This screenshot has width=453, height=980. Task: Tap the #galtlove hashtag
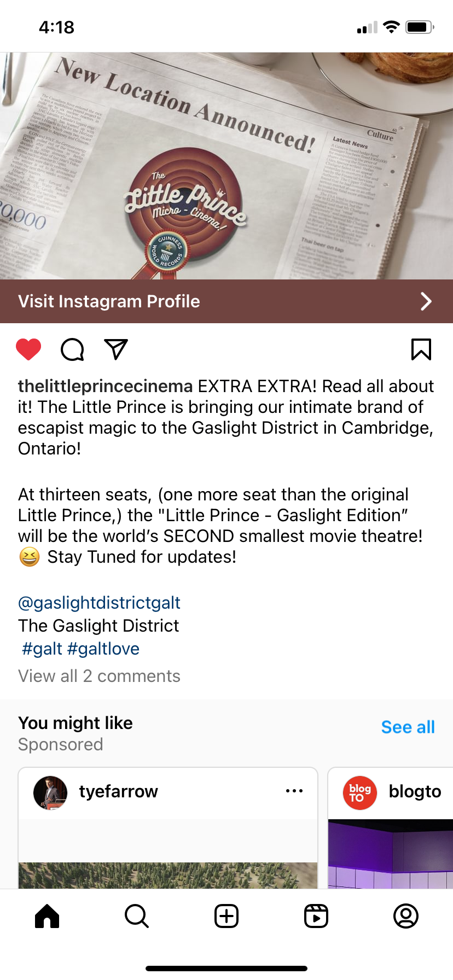(103, 649)
